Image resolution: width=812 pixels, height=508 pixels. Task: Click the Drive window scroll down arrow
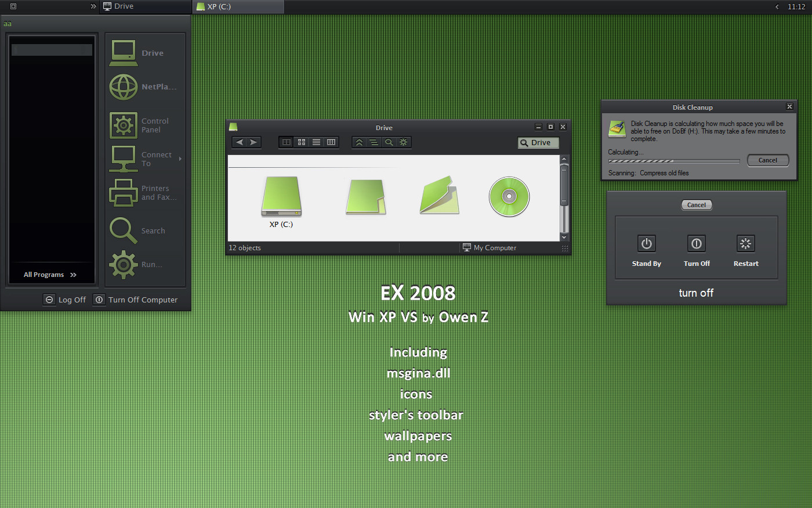coord(564,237)
